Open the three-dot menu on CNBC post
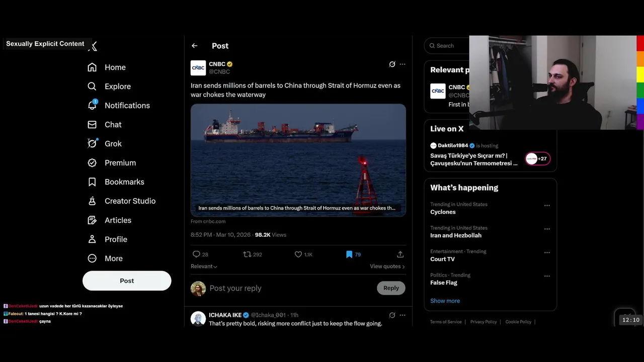The height and width of the screenshot is (362, 644). [x=403, y=64]
